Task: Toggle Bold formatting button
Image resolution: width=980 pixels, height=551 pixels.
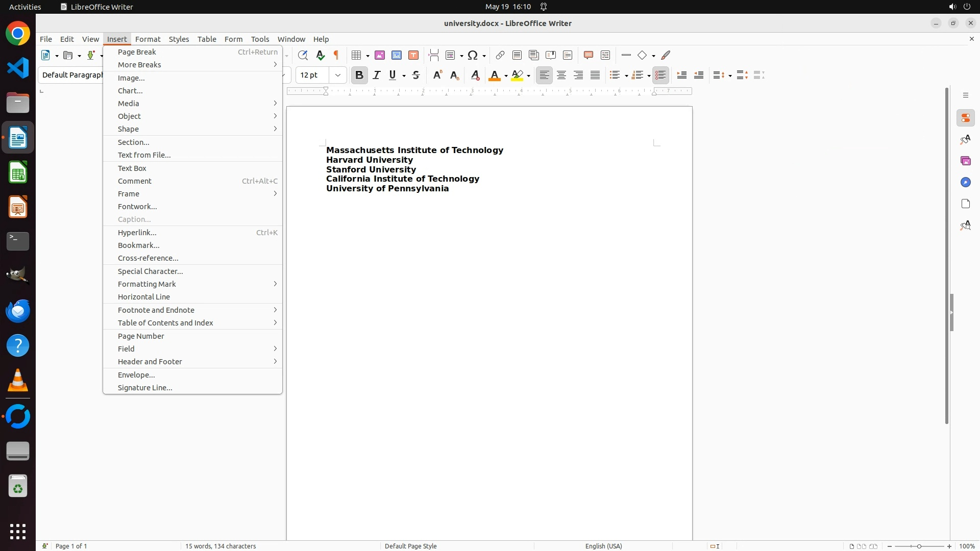Action: (x=359, y=75)
